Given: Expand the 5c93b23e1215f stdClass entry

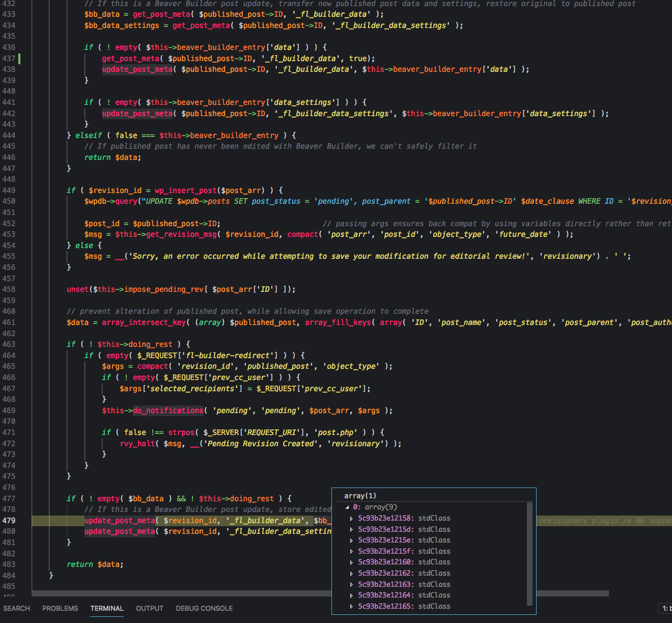Looking at the screenshot, I should tap(351, 552).
